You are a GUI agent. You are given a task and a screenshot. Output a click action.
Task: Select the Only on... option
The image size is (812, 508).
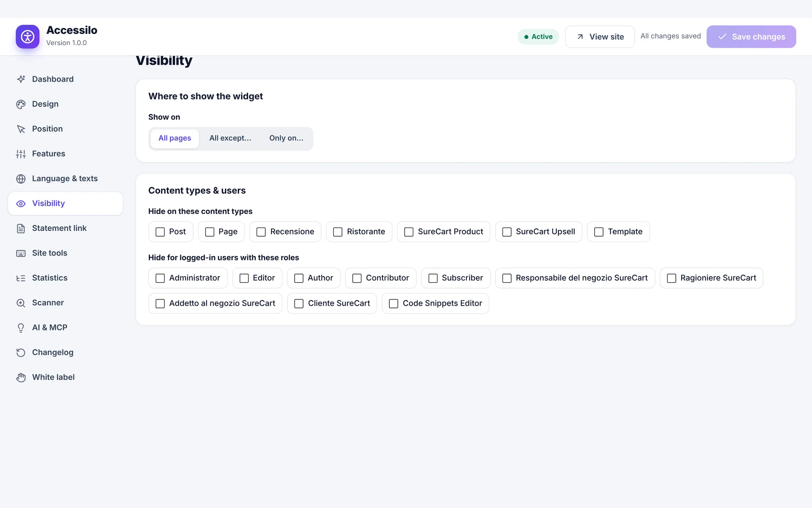(x=286, y=139)
